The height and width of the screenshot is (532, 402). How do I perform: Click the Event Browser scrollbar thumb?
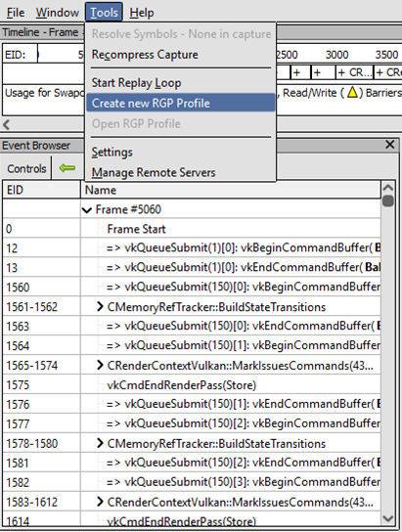point(387,200)
